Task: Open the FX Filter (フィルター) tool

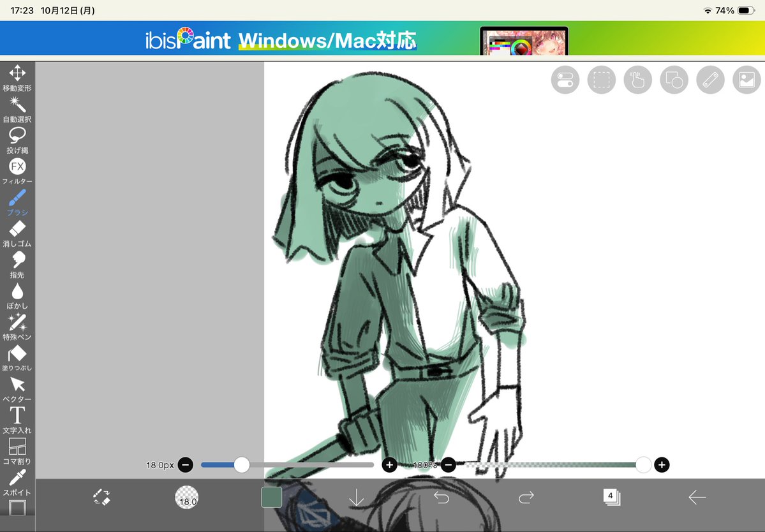Action: coord(17,171)
